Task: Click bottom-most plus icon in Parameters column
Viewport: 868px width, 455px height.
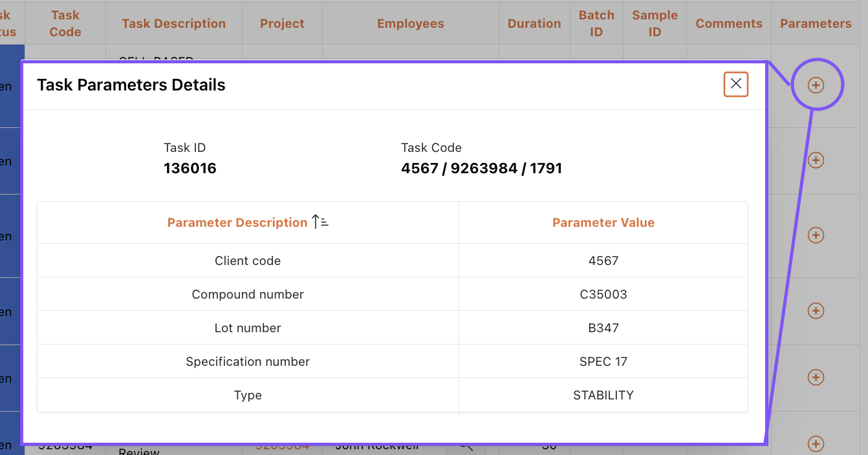Action: [816, 443]
